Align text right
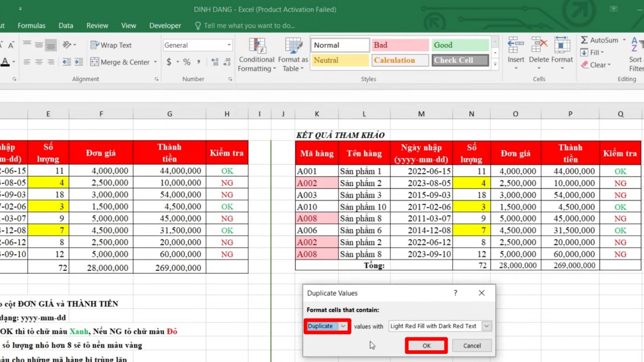 [x=51, y=62]
